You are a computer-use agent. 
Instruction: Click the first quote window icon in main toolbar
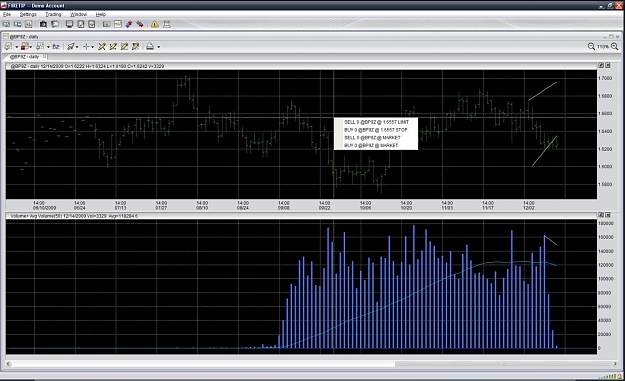pyautogui.click(x=6, y=24)
